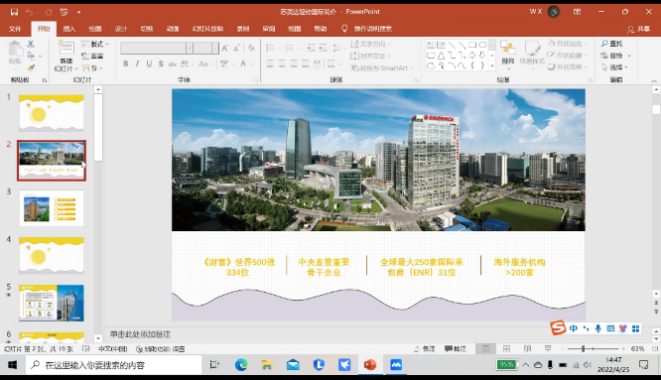Screen dimensions: 661x380
Task: Select slide 3 thumbnail
Action: point(51,208)
